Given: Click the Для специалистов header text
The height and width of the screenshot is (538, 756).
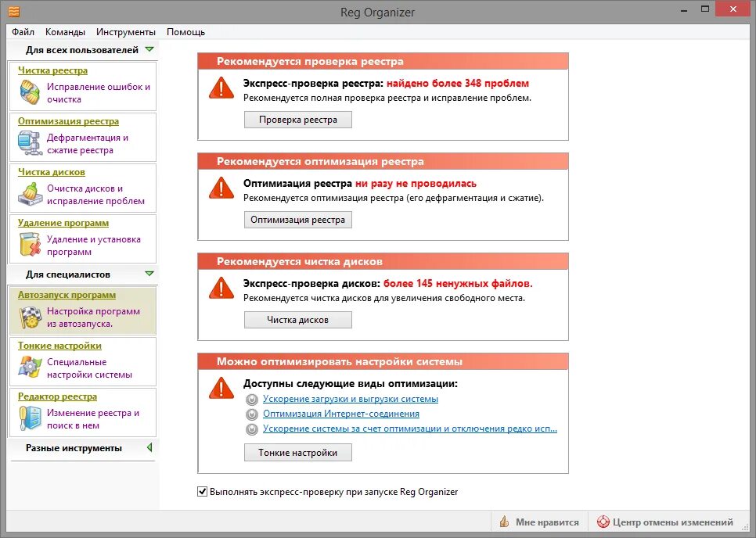Looking at the screenshot, I should (68, 274).
